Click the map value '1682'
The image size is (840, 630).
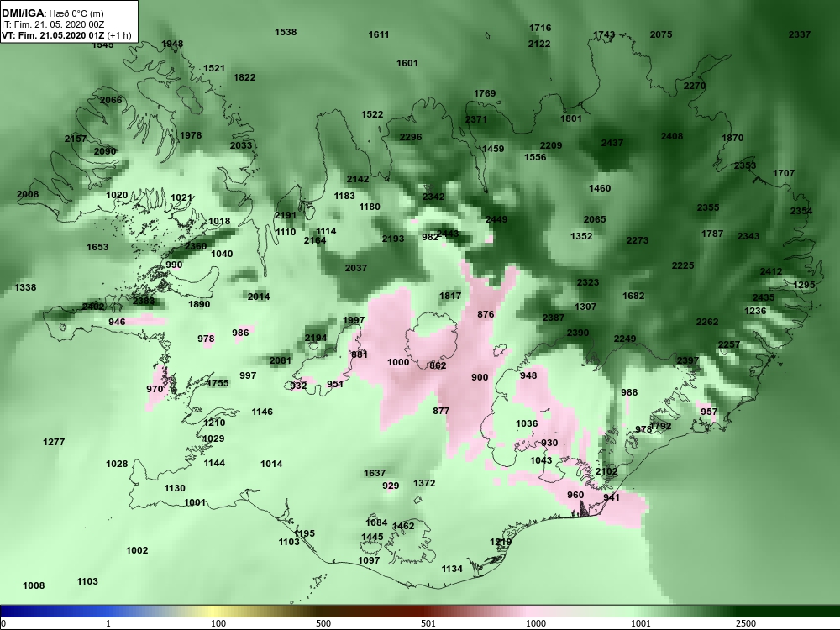tap(633, 296)
